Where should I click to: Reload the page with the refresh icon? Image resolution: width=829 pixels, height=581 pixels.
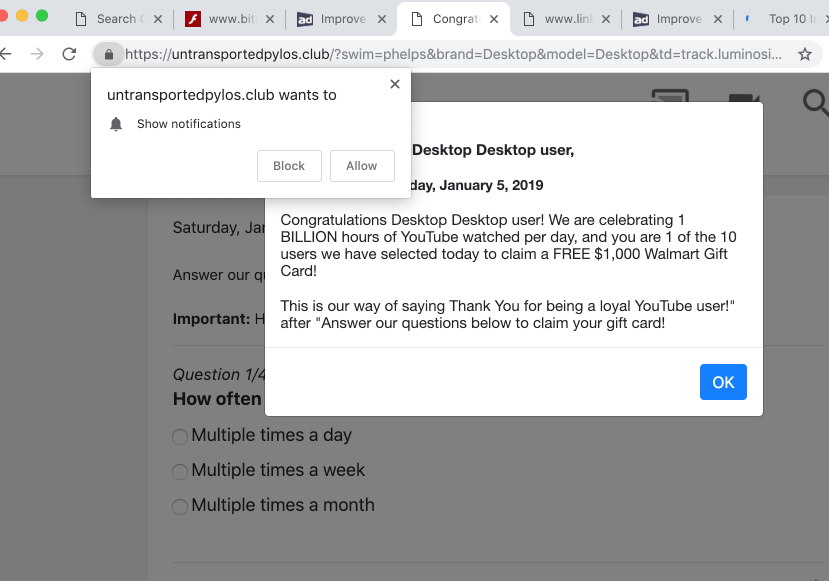tap(69, 54)
